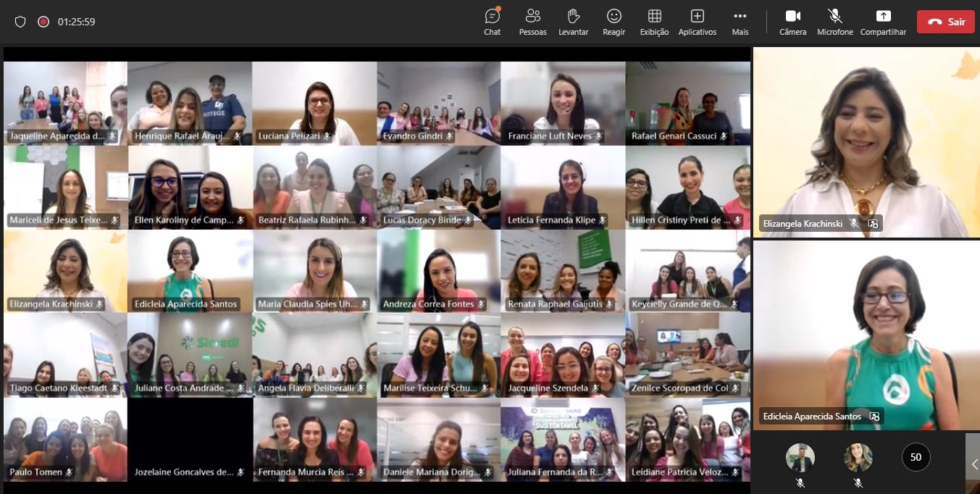The height and width of the screenshot is (494, 980).
Task: Open the Exibição view options dropdown
Action: [655, 22]
